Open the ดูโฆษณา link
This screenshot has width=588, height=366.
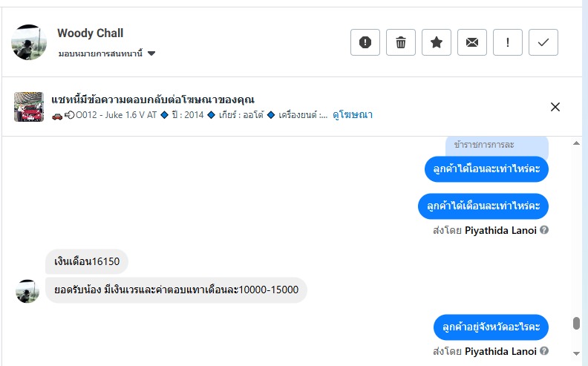click(353, 115)
